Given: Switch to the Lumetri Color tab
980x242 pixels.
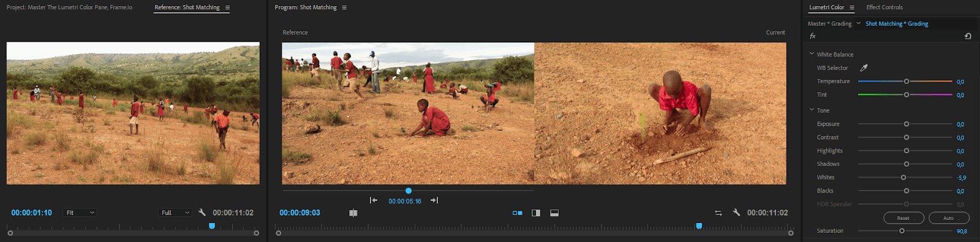Looking at the screenshot, I should [826, 7].
